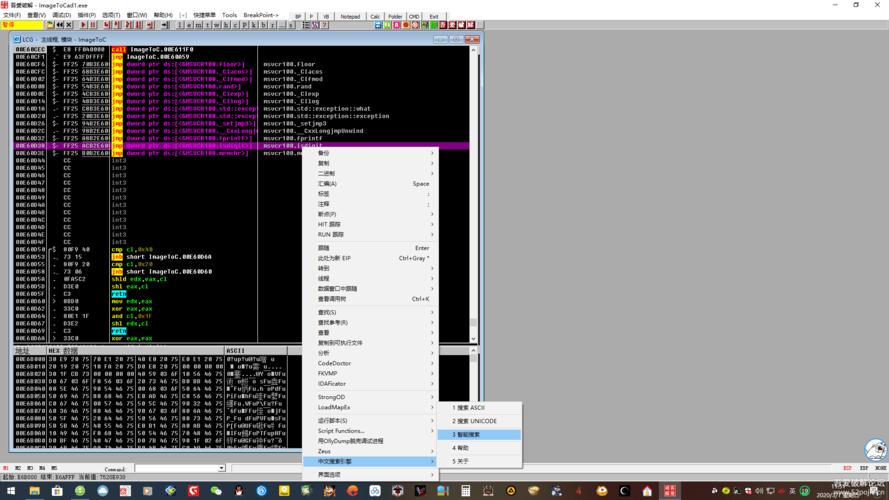The width and height of the screenshot is (889, 500).
Task: Select the 00E60D50 cmp cl,0x40 row
Action: tap(241, 249)
